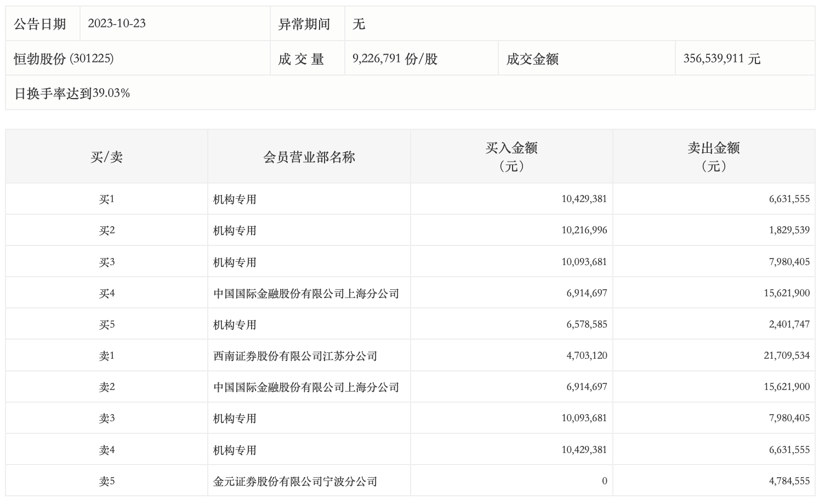
Task: Select buy amount 10,093,681 in 卖3 row
Action: click(x=584, y=418)
